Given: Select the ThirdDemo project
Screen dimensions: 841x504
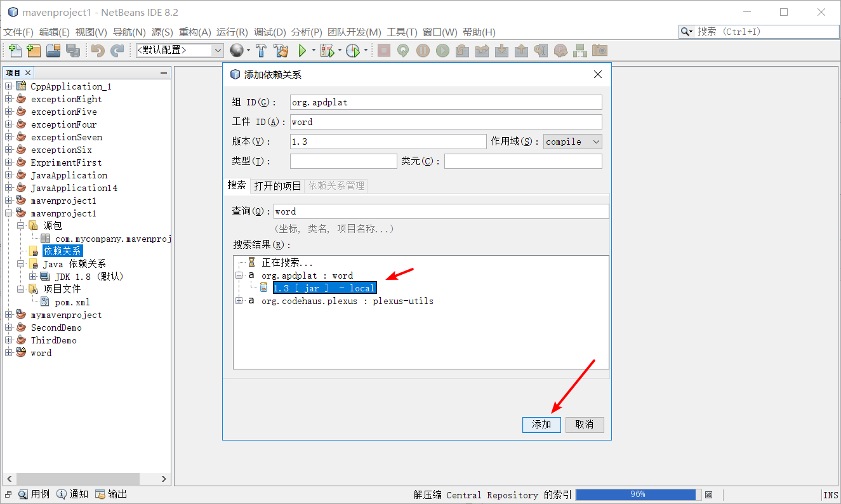Looking at the screenshot, I should (x=54, y=340).
